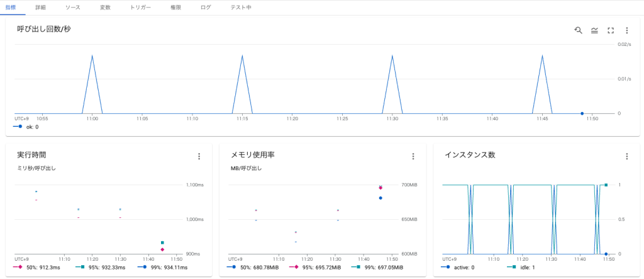This screenshot has width=644, height=279.
Task: Open more options for the 呼び出し回数/秒 chart
Action: pyautogui.click(x=626, y=30)
